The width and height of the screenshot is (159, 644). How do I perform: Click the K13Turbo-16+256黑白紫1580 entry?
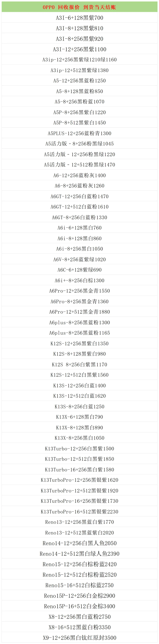pyautogui.click(x=79, y=469)
